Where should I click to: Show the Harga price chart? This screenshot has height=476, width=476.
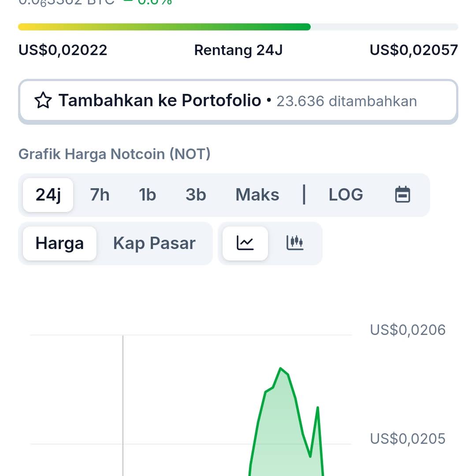[59, 243]
